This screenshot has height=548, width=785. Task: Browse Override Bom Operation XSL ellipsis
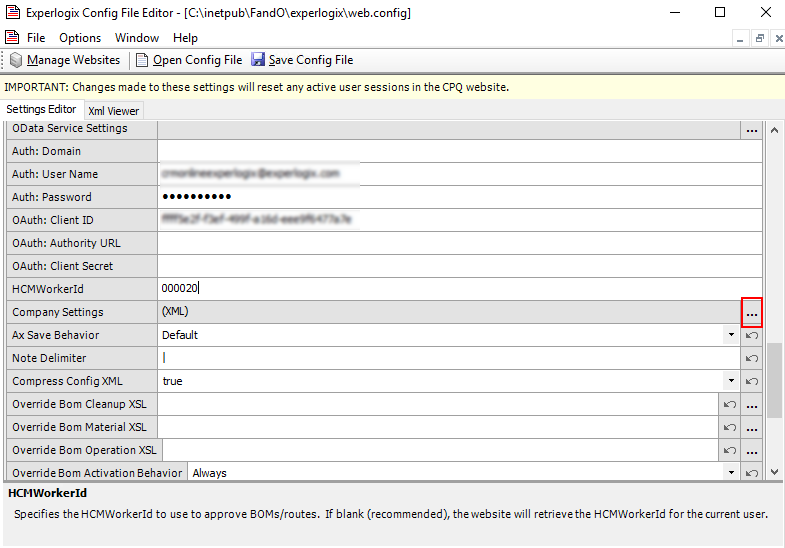[x=751, y=450]
